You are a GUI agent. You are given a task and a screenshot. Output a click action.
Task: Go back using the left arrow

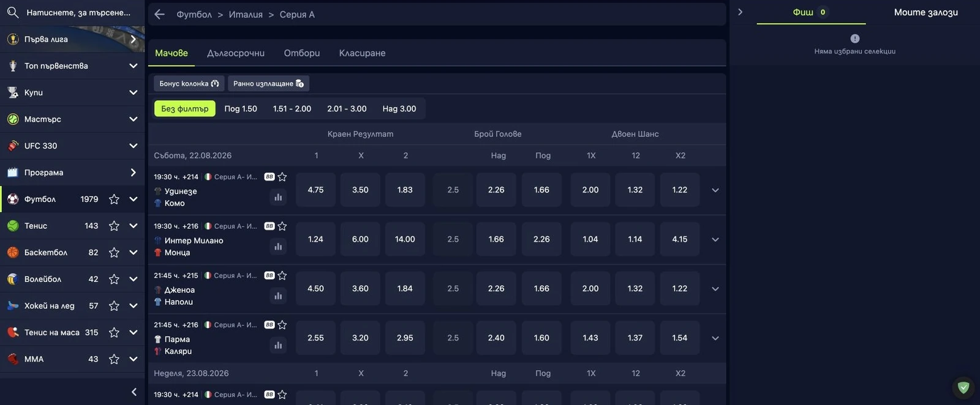pos(160,14)
